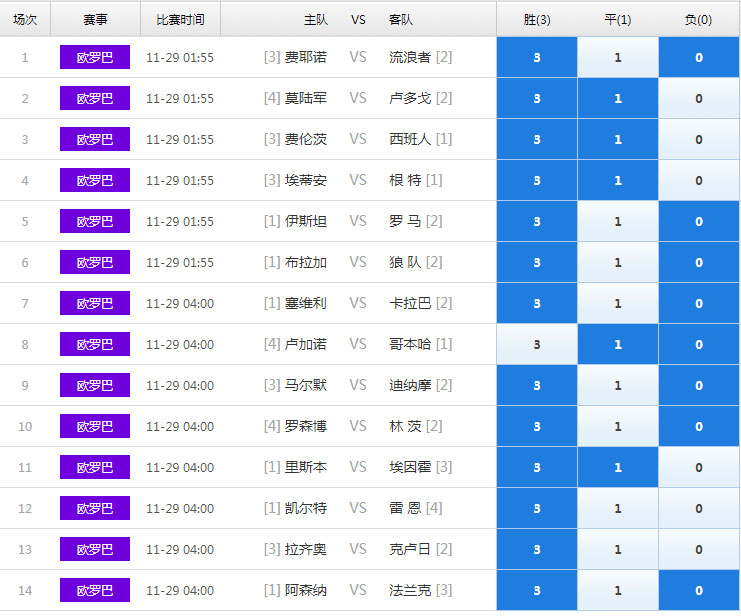Toggle draw (1) for 马尔默 vs 迪纳摩
Screen dimensions: 741x616
(618, 385)
